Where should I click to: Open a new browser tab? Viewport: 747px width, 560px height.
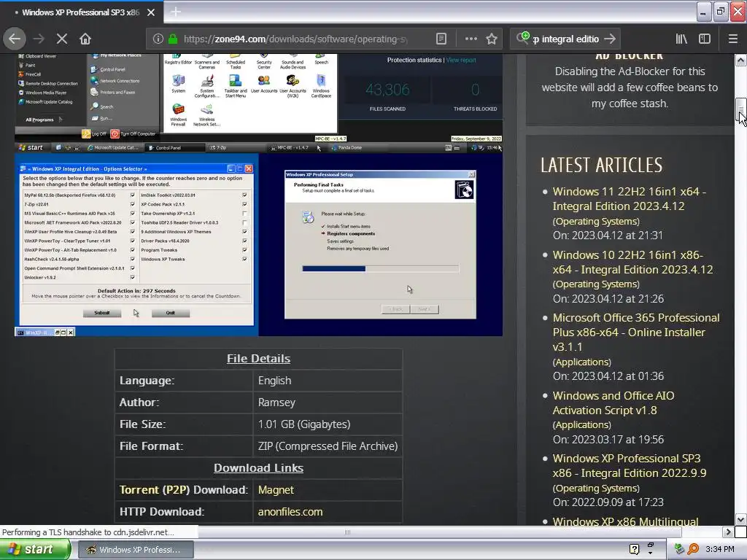[x=175, y=12]
